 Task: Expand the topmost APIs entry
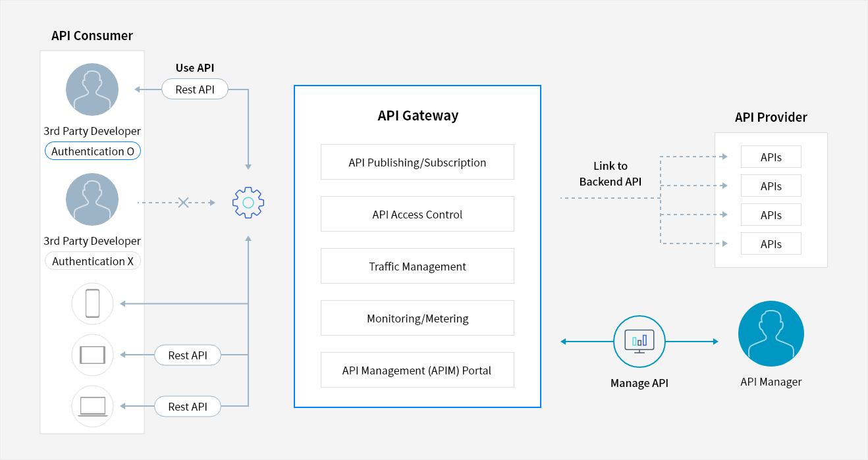(771, 157)
